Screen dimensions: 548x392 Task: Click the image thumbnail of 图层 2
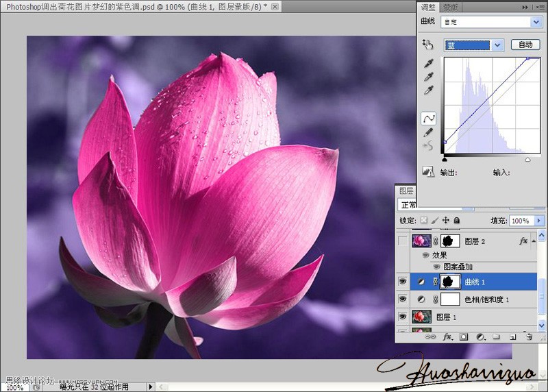pyautogui.click(x=421, y=241)
